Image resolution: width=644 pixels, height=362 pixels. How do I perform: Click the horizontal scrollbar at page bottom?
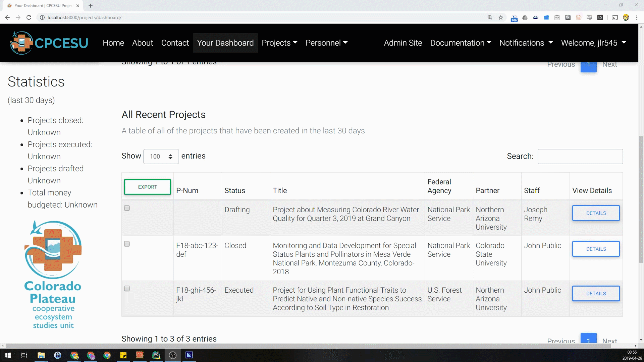coord(308,346)
